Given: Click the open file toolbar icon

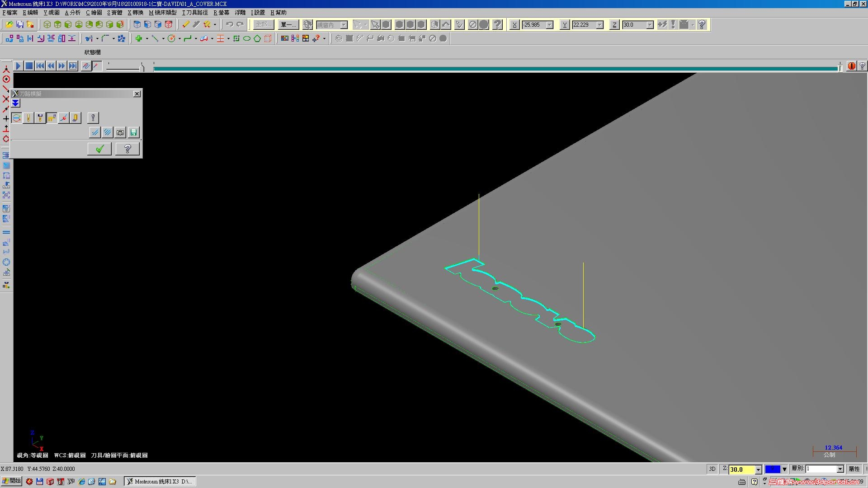Looking at the screenshot, I should tap(9, 24).
